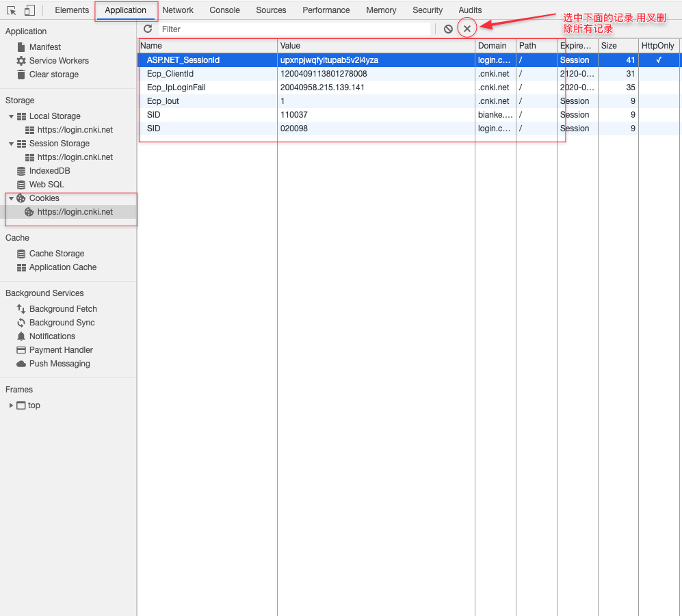Image resolution: width=682 pixels, height=616 pixels.
Task: Delete selected cookie with X icon
Action: (467, 29)
